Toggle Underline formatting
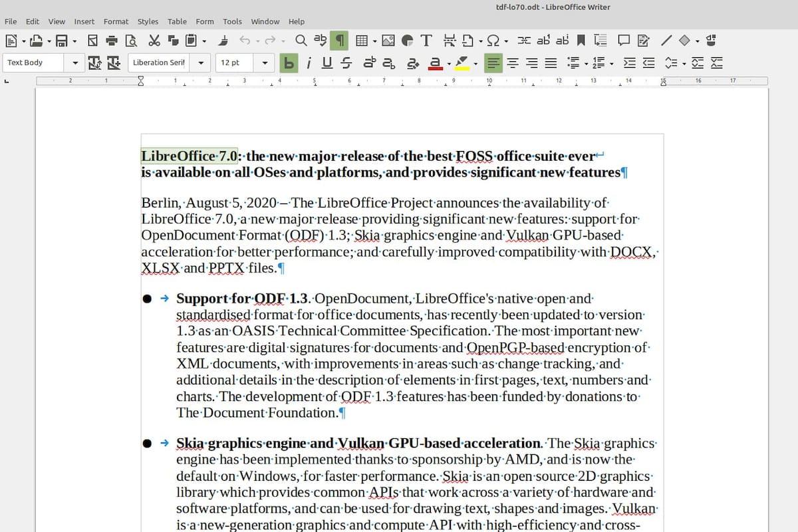The width and height of the screenshot is (798, 532). pyautogui.click(x=327, y=63)
